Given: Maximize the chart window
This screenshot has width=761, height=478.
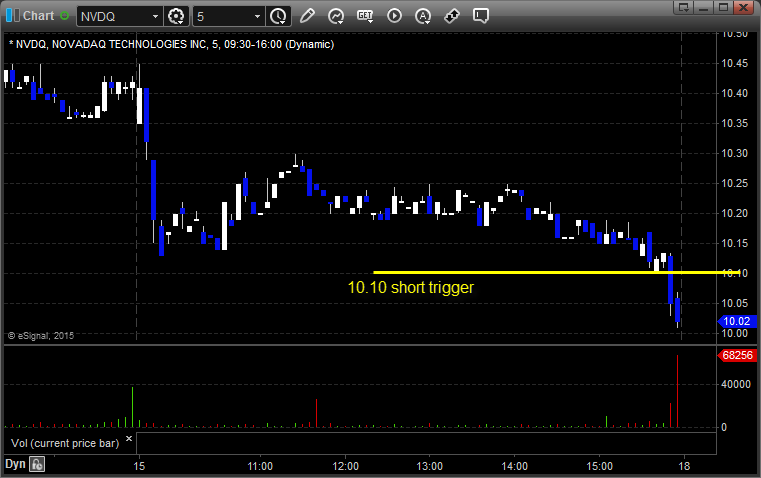Looking at the screenshot, I should click(x=724, y=7).
